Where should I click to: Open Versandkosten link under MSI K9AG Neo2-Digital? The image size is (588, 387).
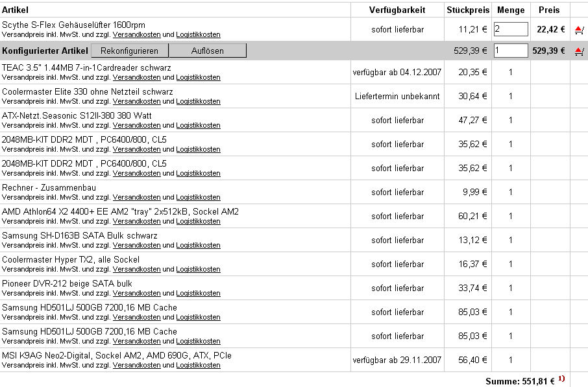[136, 365]
